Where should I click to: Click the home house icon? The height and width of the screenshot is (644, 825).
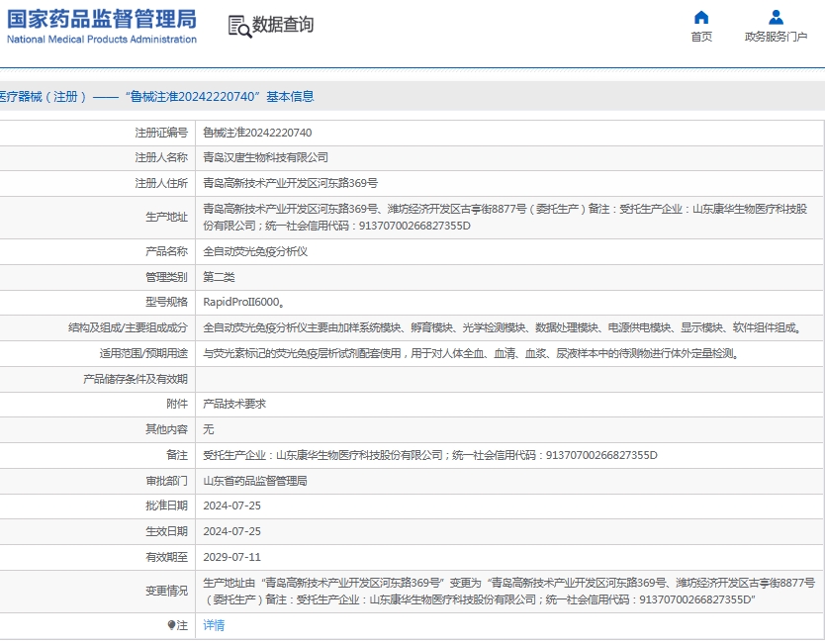(700, 18)
